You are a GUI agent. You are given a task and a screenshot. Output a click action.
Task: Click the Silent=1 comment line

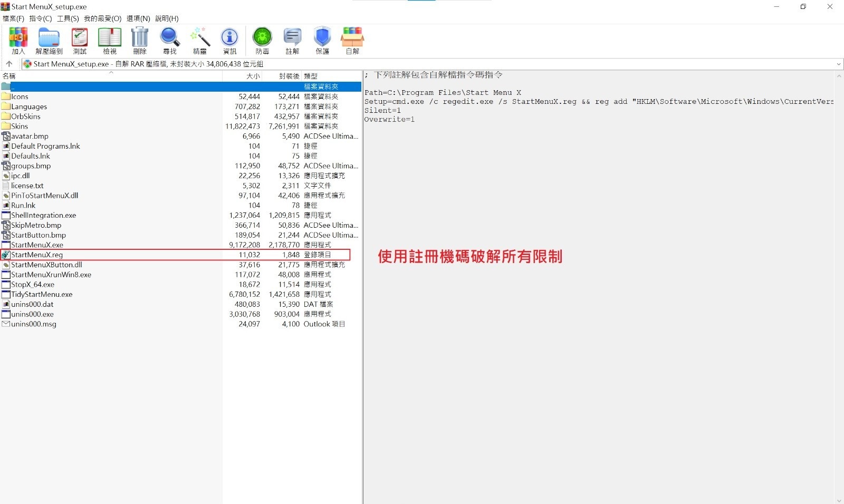[x=382, y=110]
